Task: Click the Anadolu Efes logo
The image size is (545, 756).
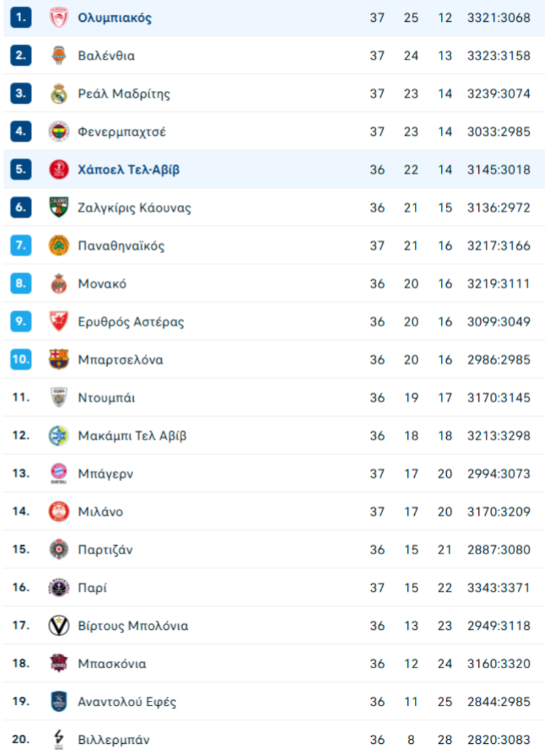Action: [59, 702]
